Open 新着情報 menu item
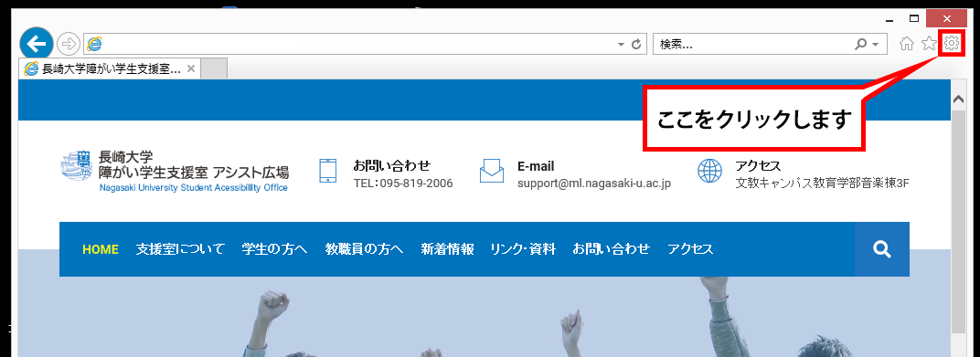Screen dimensions: 980x357 click(x=448, y=249)
